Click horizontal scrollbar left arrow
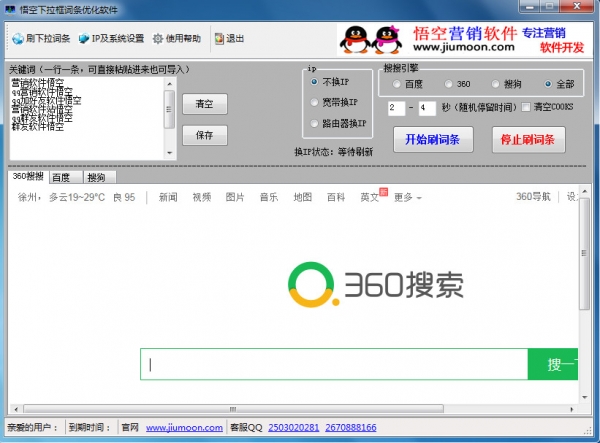 tap(16, 409)
